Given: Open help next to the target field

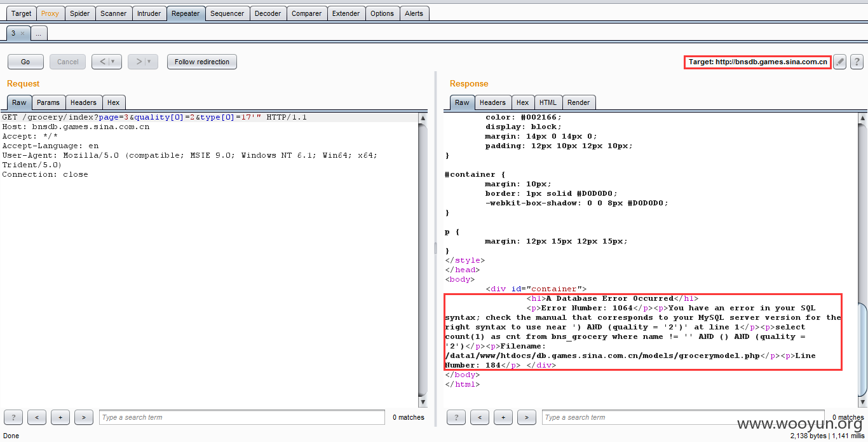Looking at the screenshot, I should pyautogui.click(x=857, y=62).
